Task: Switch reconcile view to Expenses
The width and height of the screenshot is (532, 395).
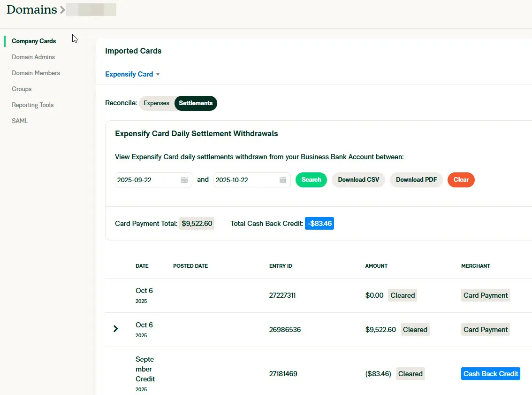Action: coord(156,103)
